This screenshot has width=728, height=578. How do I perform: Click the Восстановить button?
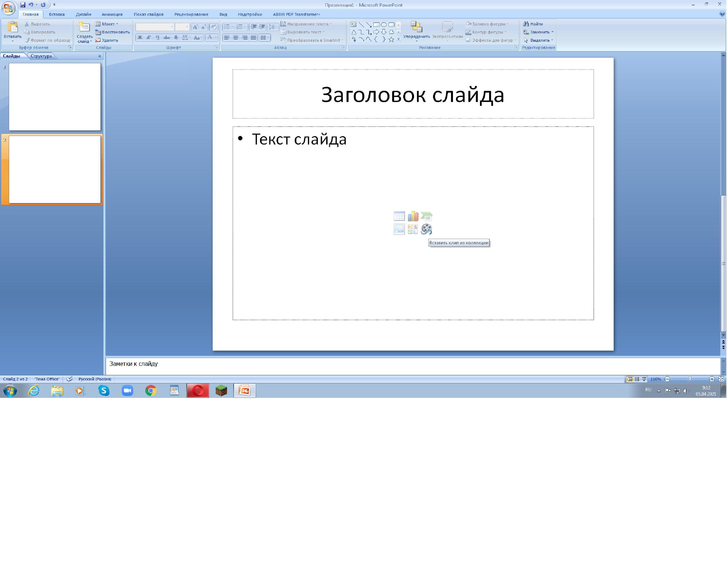(x=113, y=32)
